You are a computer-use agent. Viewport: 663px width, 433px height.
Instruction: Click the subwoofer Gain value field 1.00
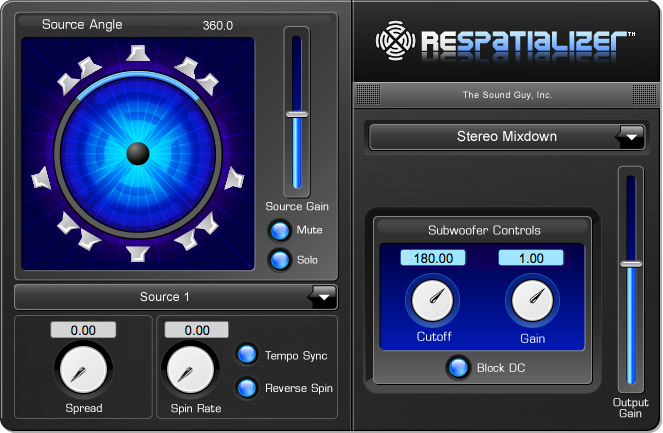(531, 258)
